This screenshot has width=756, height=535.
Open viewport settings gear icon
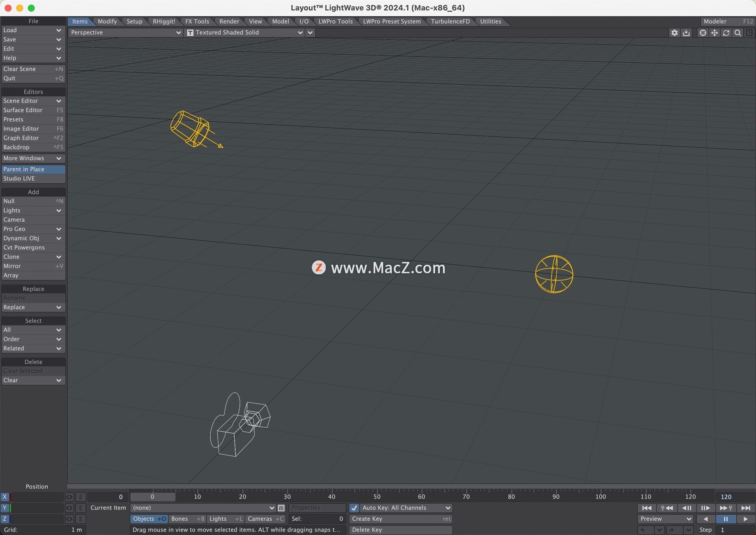[674, 33]
